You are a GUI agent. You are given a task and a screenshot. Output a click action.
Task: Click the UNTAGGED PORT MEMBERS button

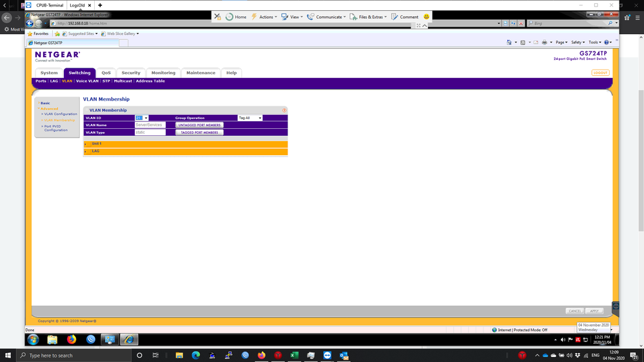199,125
